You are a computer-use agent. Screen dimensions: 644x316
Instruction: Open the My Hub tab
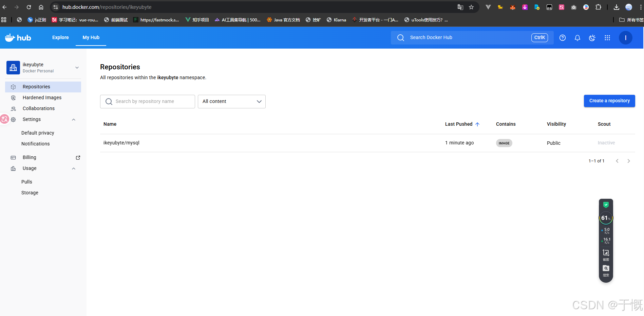click(91, 38)
